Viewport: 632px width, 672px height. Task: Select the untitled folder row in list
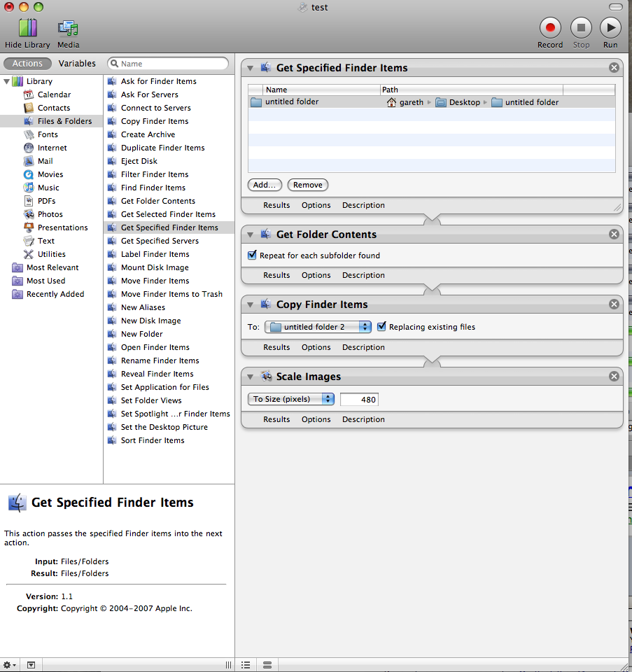(x=431, y=101)
